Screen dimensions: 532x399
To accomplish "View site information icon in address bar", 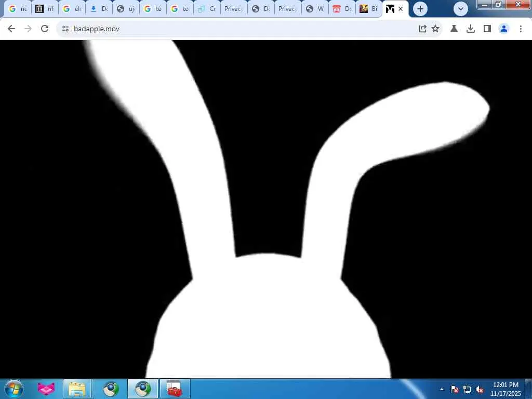I will pos(65,29).
